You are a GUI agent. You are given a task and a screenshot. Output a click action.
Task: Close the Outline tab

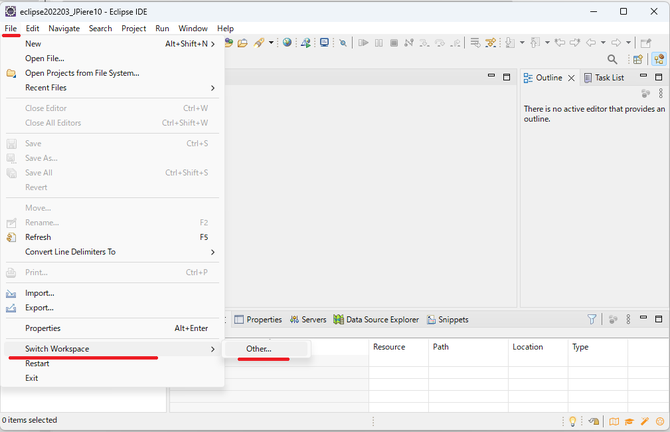pos(572,78)
